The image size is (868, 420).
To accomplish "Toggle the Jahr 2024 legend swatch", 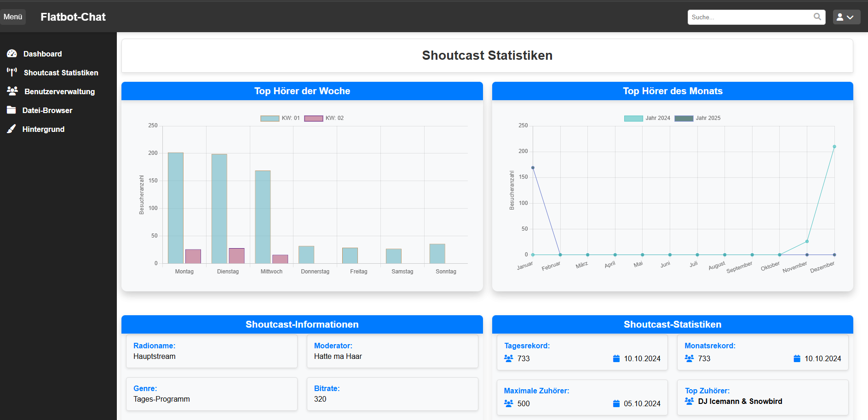I will tap(633, 118).
